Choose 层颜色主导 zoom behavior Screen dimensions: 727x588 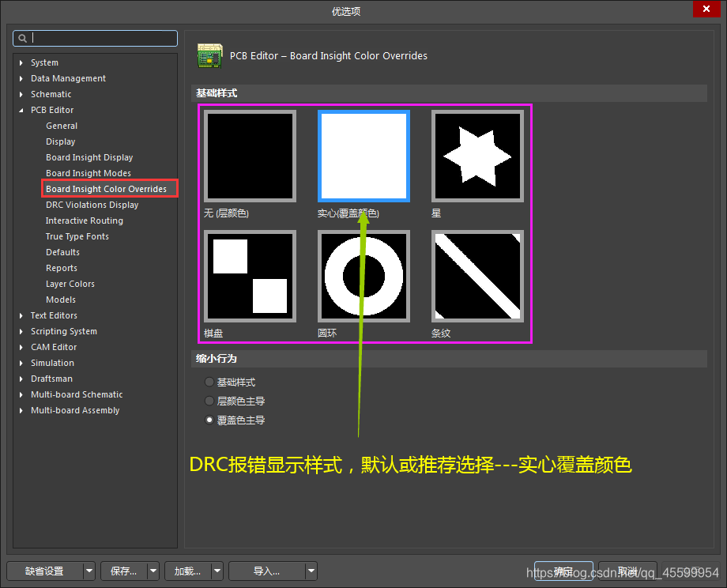[209, 401]
